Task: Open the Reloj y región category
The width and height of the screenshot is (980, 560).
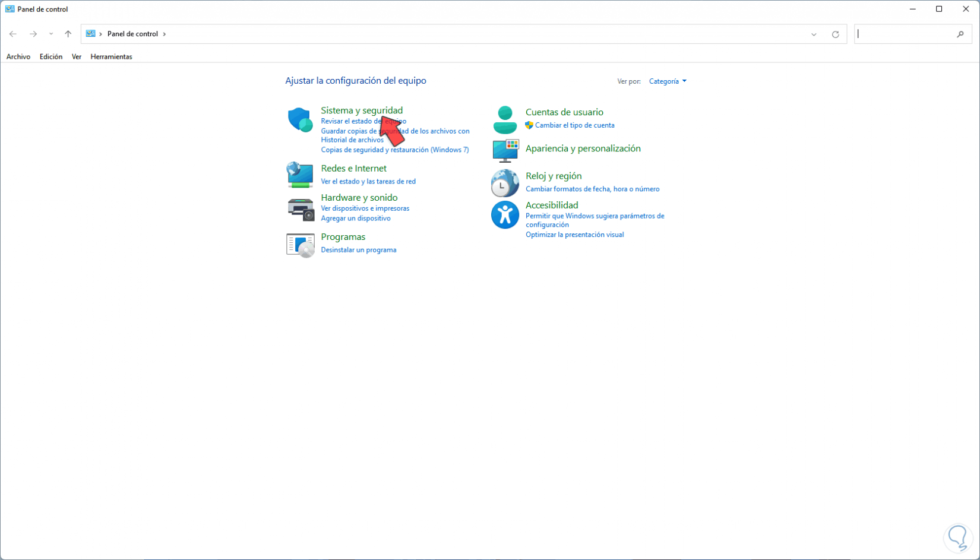Action: (554, 176)
